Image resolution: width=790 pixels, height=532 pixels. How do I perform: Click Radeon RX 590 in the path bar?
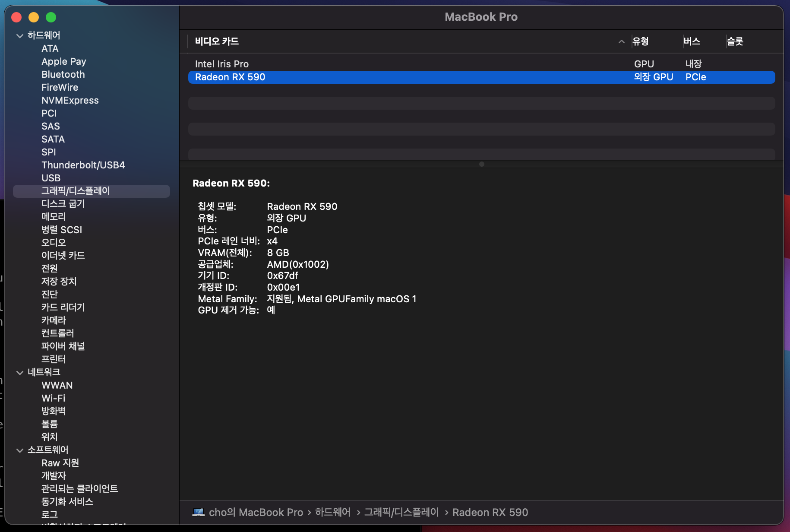[x=490, y=512]
